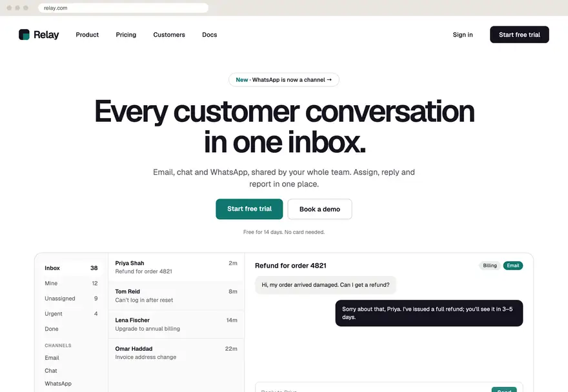Click the customer message about damaged order

(325, 285)
